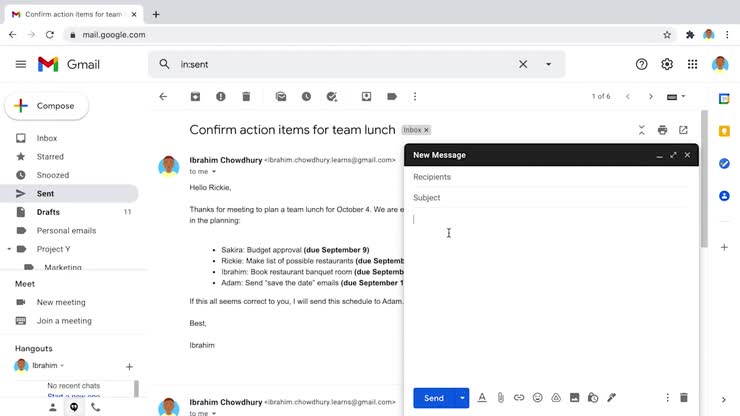Open Google Keep side panel

724,131
